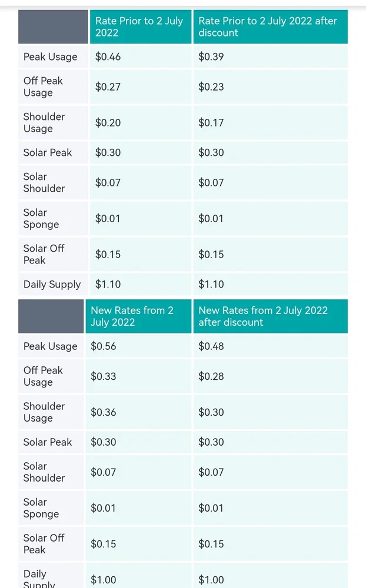This screenshot has width=366, height=588.
Task: Click the "Rate Prior to 2 July 2022" header
Action: (139, 27)
